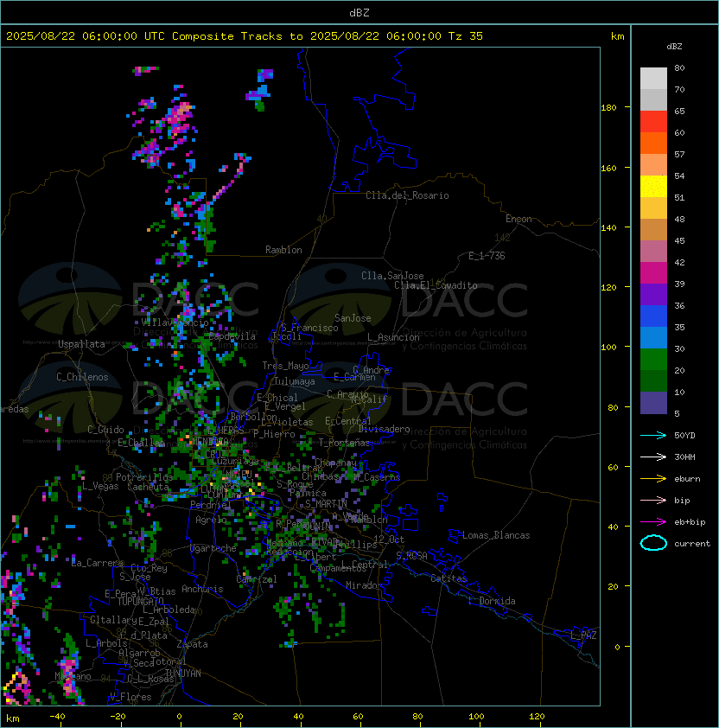Pick the slate 10-5 dBZ swatch
The height and width of the screenshot is (728, 719).
coord(653,403)
